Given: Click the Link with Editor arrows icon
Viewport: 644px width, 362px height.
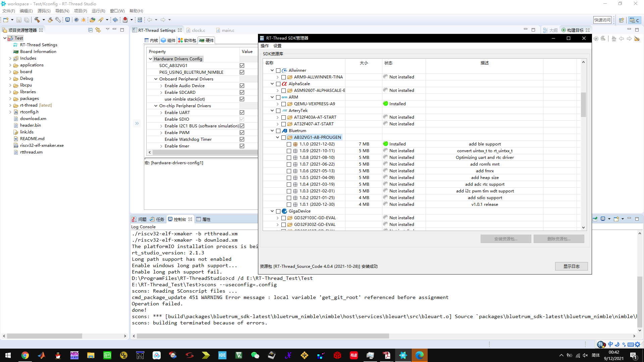Looking at the screenshot, I should 98,30.
